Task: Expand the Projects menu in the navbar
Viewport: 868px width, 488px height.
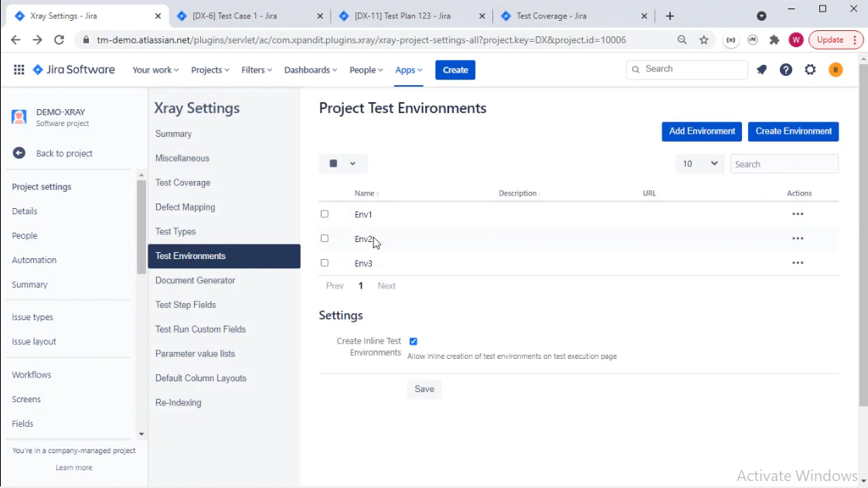Action: [x=209, y=70]
